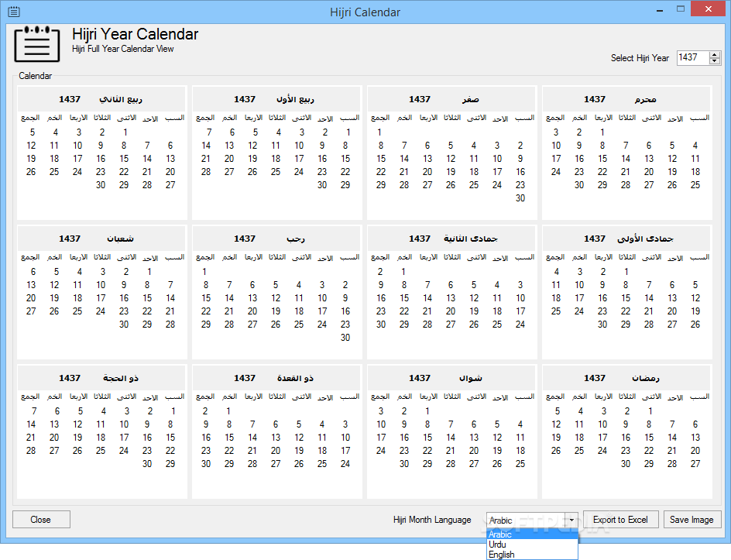Click the Muharram 1437 month header
Viewport: 731px width, 560px height.
click(x=626, y=99)
